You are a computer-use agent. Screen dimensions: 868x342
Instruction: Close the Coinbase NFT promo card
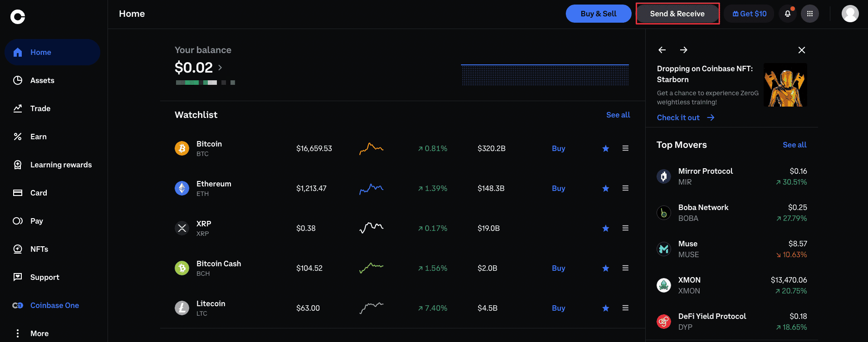pos(802,50)
